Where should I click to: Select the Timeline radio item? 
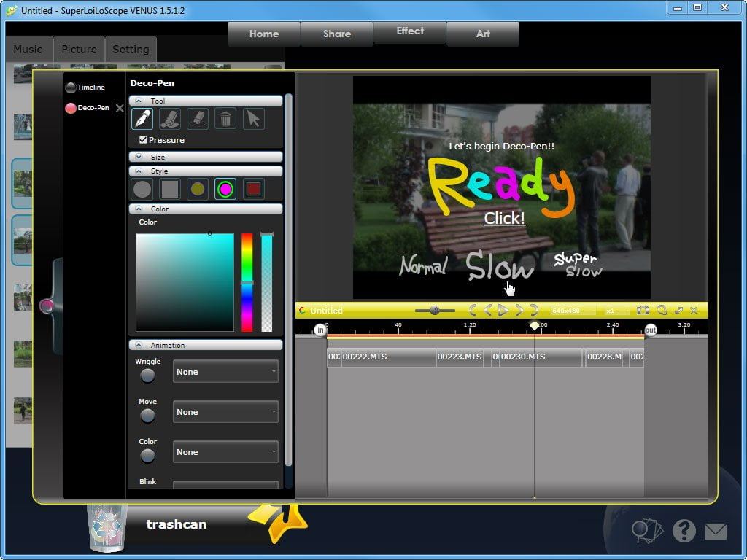[85, 87]
